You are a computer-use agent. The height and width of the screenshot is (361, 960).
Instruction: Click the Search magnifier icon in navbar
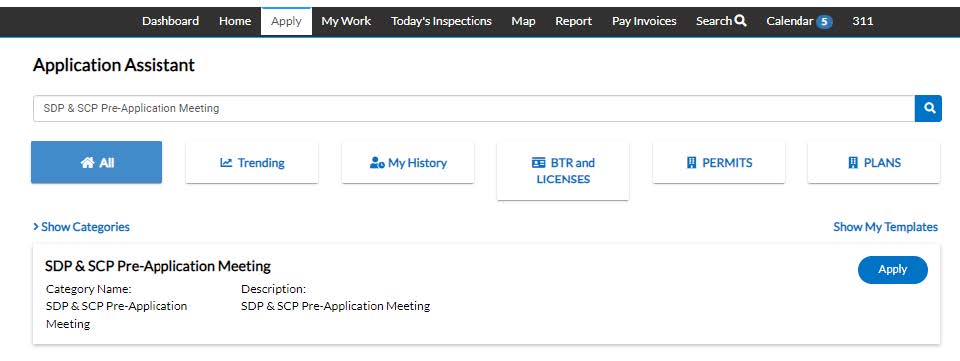(740, 21)
